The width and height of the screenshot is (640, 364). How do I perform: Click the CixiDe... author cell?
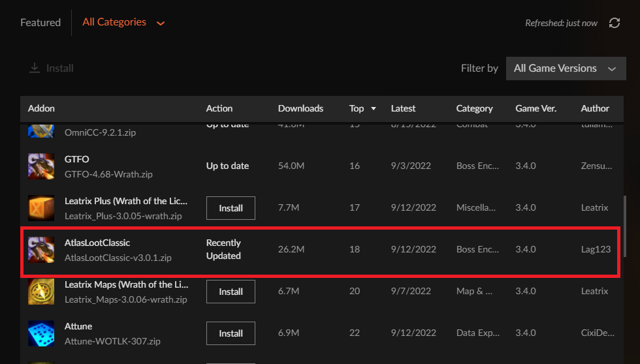pos(598,333)
